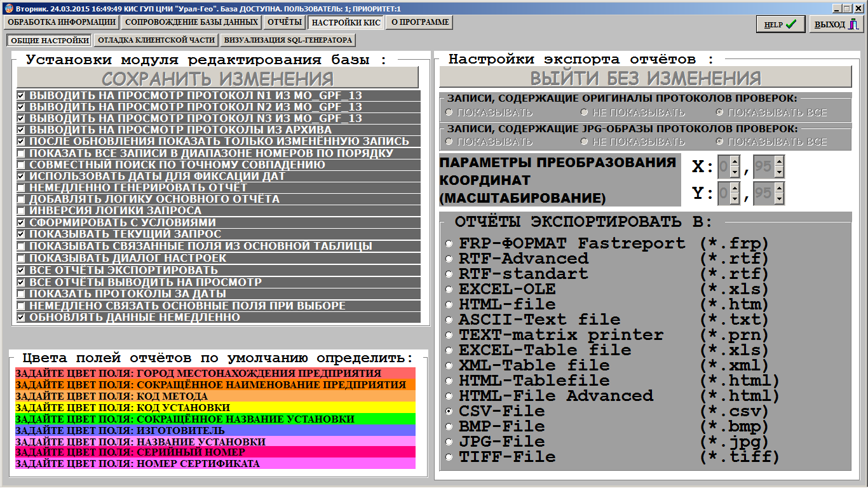Click СОХРАНИТЬ ИЗМЕНЕНИЯ button

[x=218, y=78]
